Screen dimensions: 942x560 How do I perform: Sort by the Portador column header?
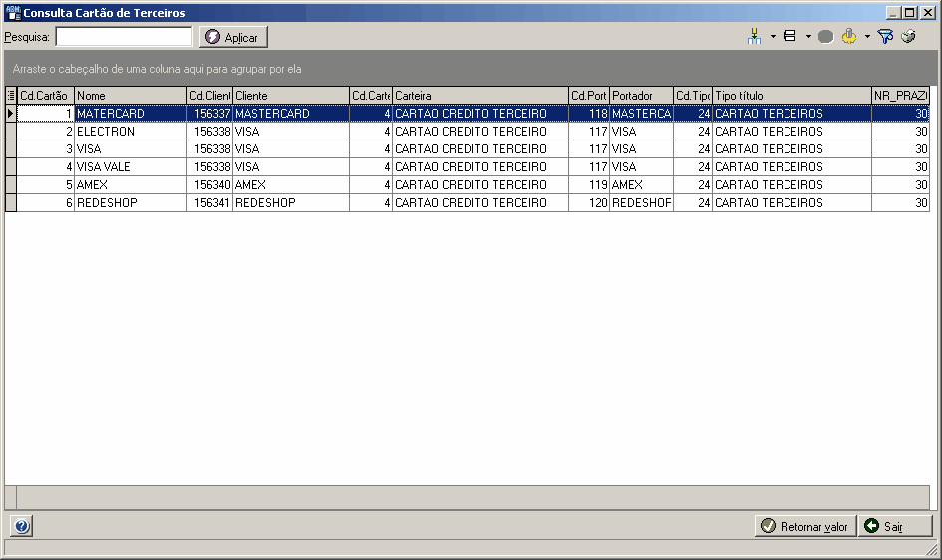tap(641, 95)
